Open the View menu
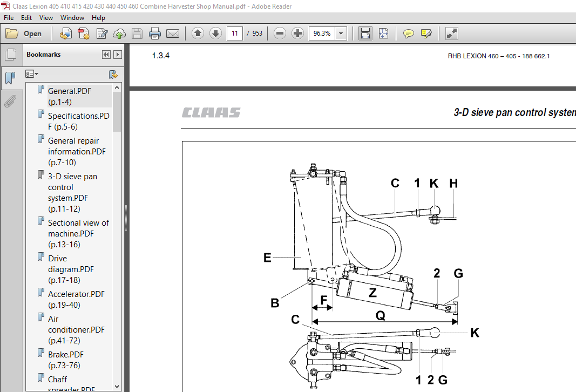Viewport: 576px width, 392px height. pyautogui.click(x=46, y=18)
